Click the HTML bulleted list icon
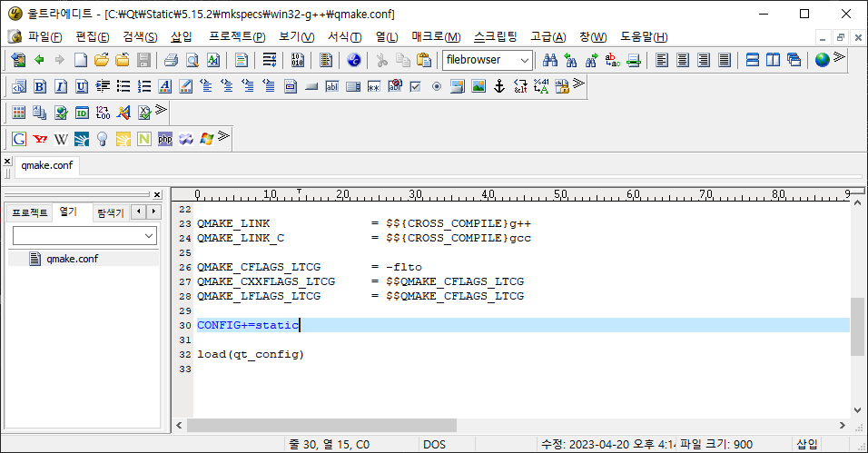This screenshot has width=868, height=453. 123,86
